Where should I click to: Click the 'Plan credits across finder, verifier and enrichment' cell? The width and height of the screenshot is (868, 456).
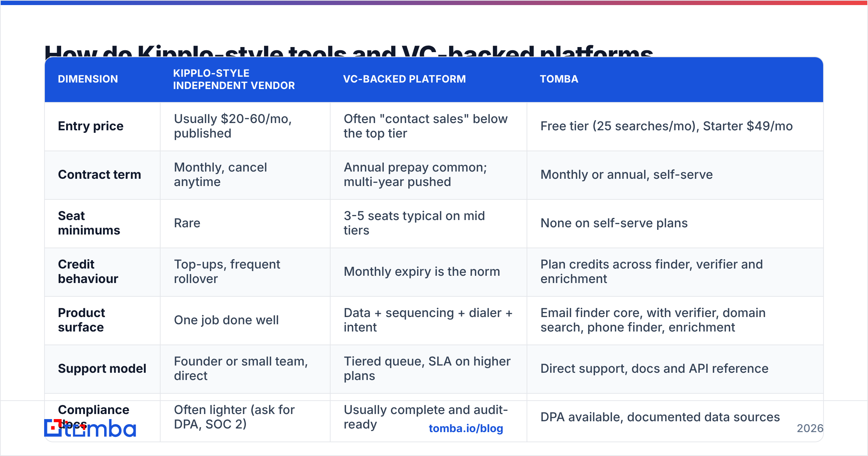tap(675, 272)
